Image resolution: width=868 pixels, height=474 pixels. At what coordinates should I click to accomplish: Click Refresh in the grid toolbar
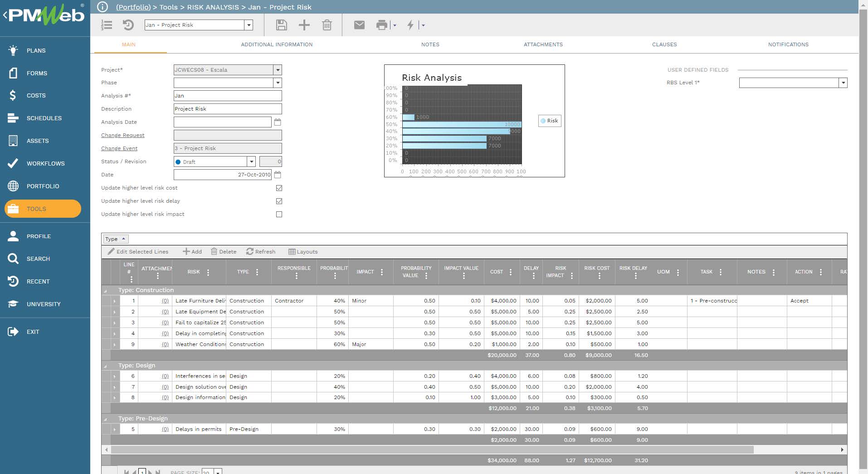(x=261, y=252)
